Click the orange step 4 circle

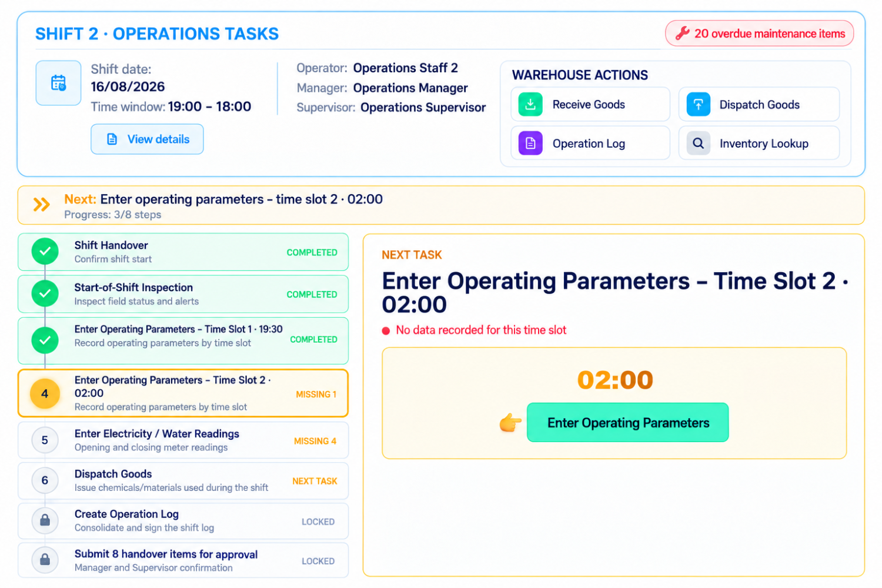point(45,393)
